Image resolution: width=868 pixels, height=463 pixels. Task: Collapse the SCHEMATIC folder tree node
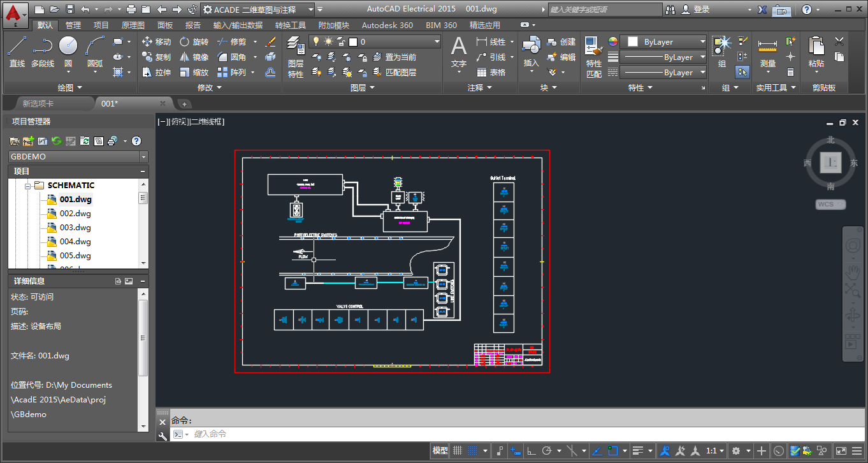28,186
